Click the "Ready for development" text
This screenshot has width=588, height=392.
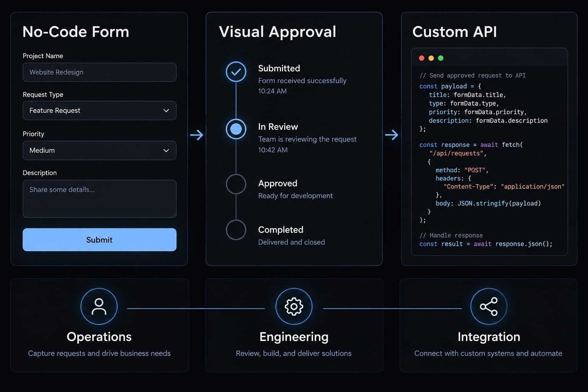click(296, 196)
